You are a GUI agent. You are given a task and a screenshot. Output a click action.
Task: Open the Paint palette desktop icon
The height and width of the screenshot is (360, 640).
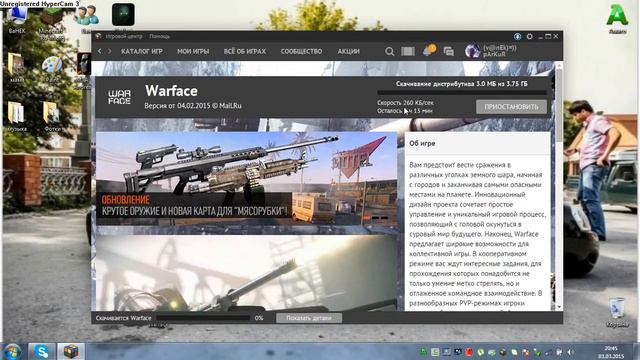click(x=52, y=69)
